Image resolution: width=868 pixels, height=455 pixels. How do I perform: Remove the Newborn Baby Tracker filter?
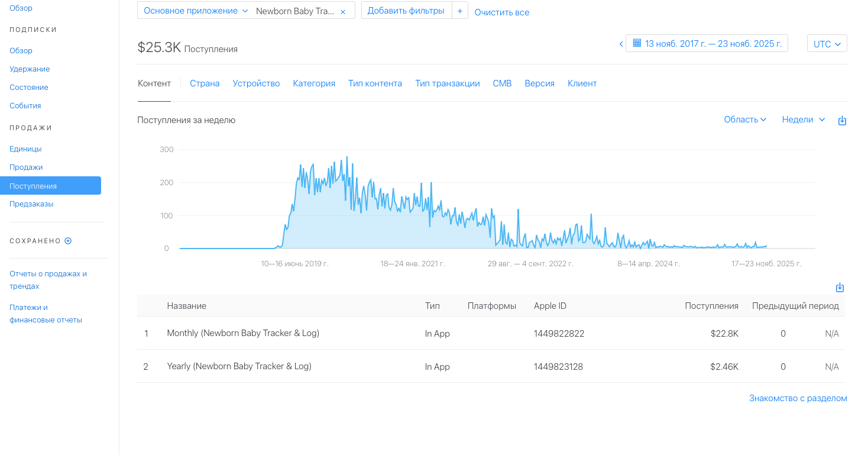(x=343, y=11)
